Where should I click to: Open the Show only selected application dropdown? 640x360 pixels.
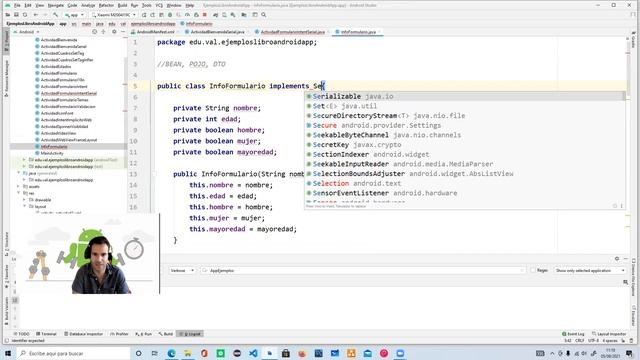pos(590,271)
